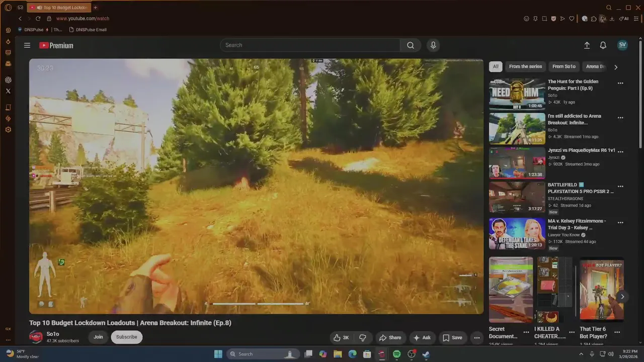Open options for still addicted video
The image size is (644, 362).
[x=620, y=118]
